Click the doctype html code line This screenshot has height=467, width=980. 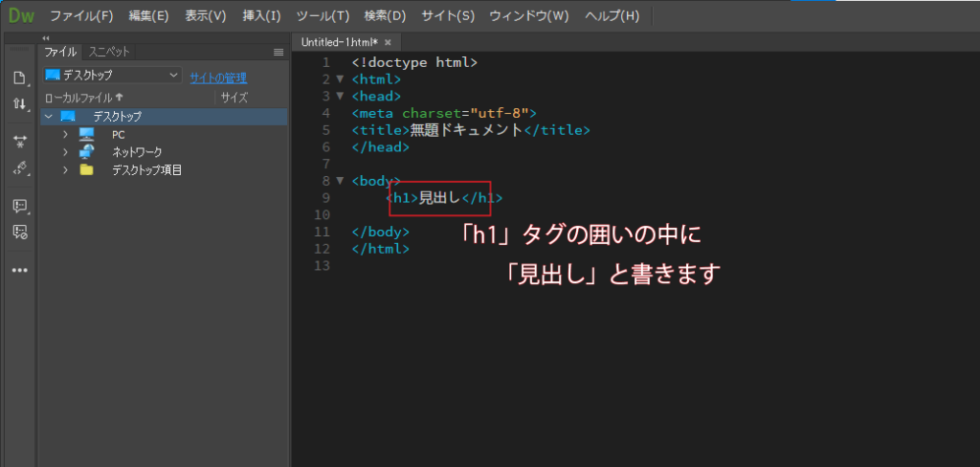(414, 62)
